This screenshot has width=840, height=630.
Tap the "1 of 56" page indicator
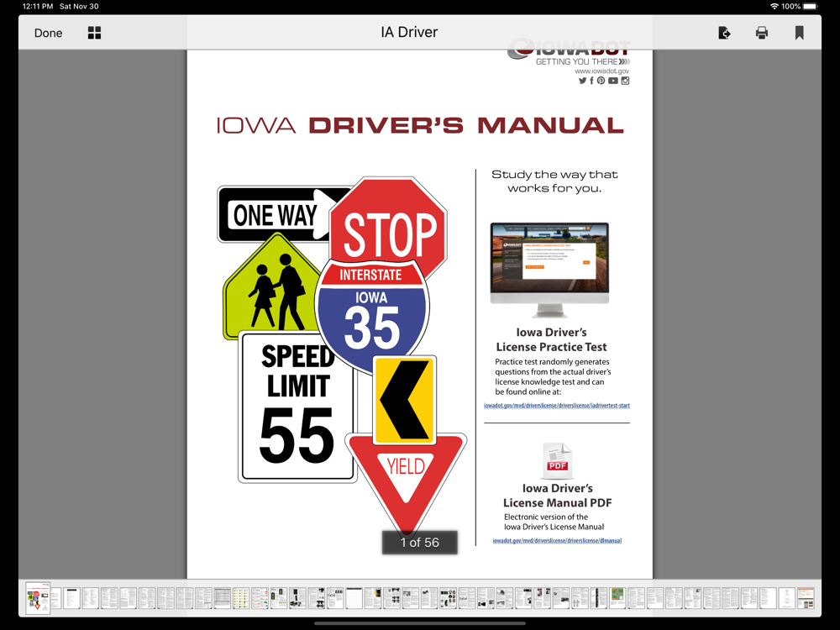click(420, 543)
